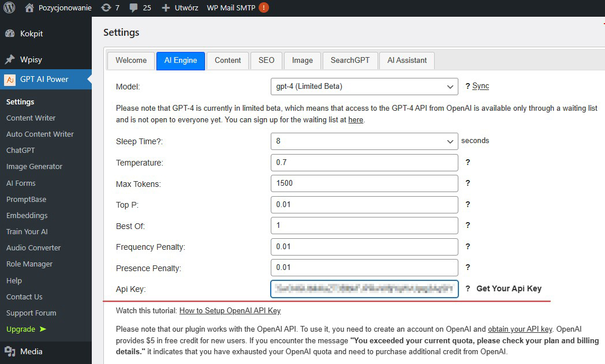Click the green Upgrade link
605x364 pixels.
coord(21,329)
